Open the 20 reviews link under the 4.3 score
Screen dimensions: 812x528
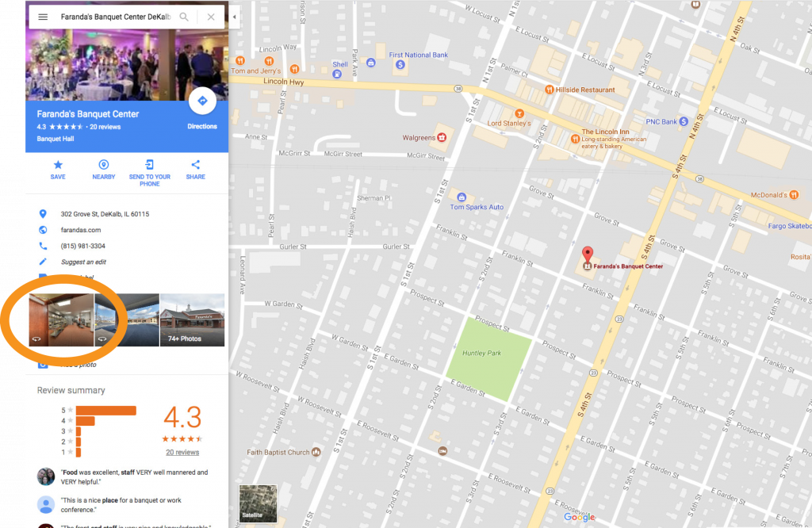point(182,453)
